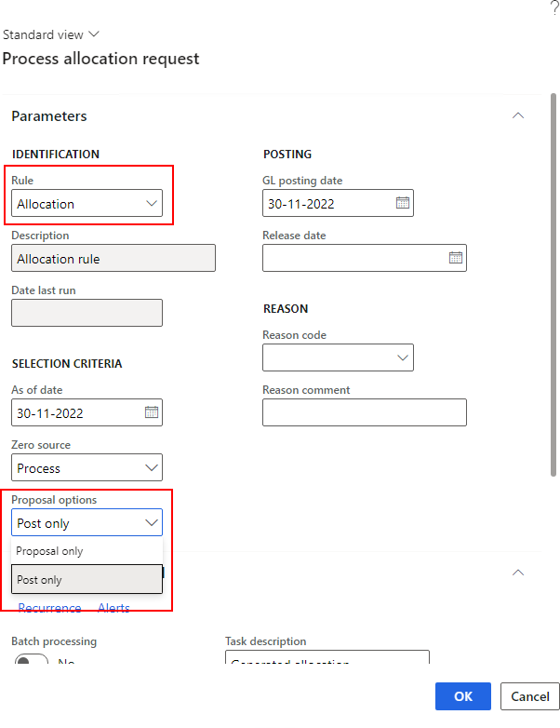
Task: Click the OK button
Action: click(463, 696)
